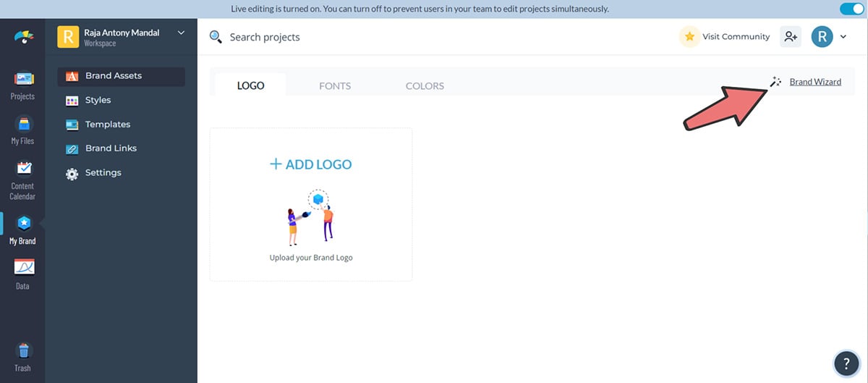Click ADD LOGO to upload brand logo
Screen dimensions: 868x383
pyautogui.click(x=310, y=164)
